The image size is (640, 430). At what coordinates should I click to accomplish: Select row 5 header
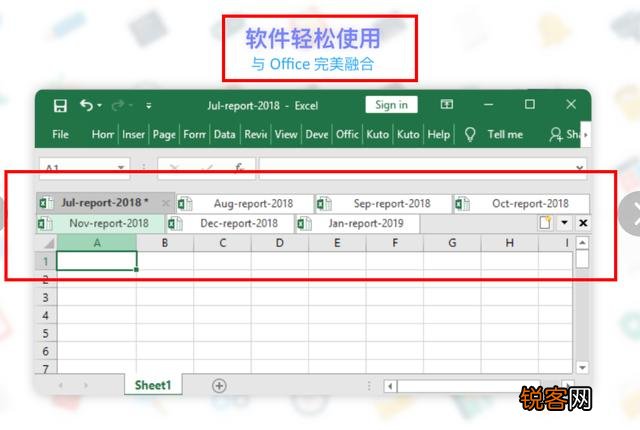coord(46,333)
